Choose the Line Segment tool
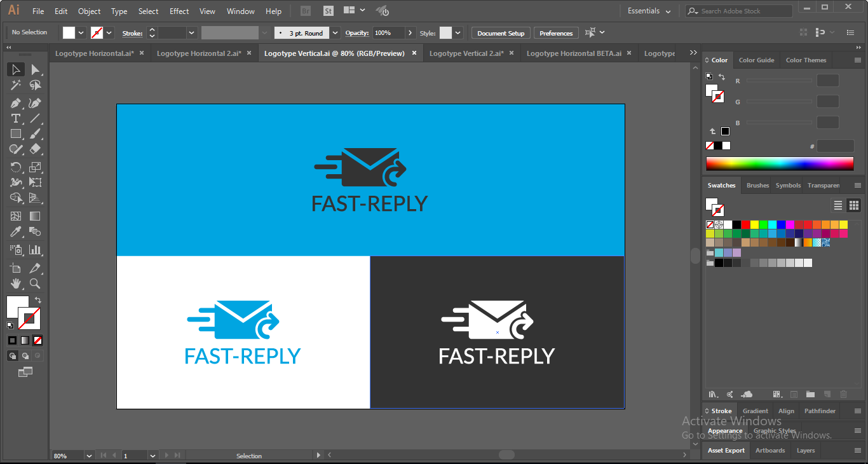The image size is (868, 464). pos(36,118)
